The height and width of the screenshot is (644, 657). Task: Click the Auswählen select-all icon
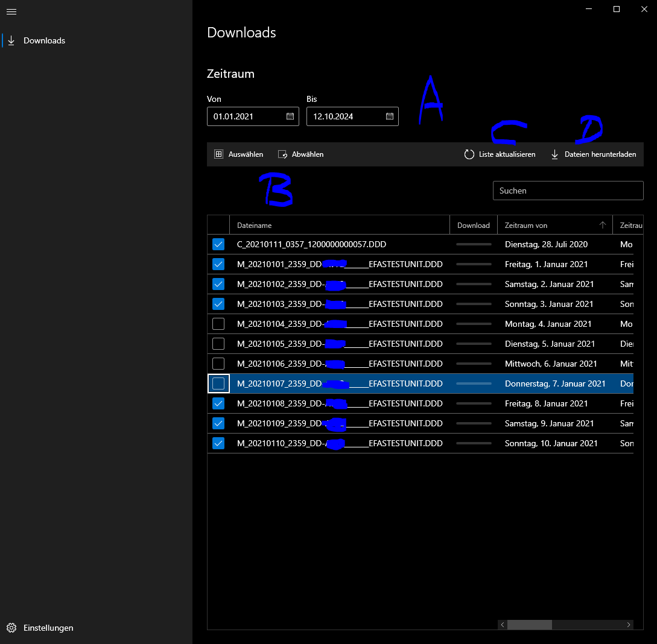pos(219,154)
